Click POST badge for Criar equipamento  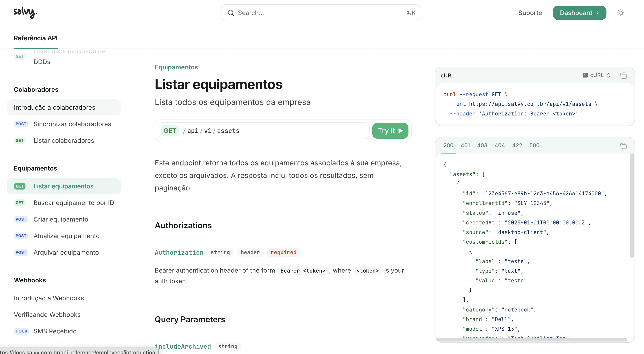click(21, 219)
